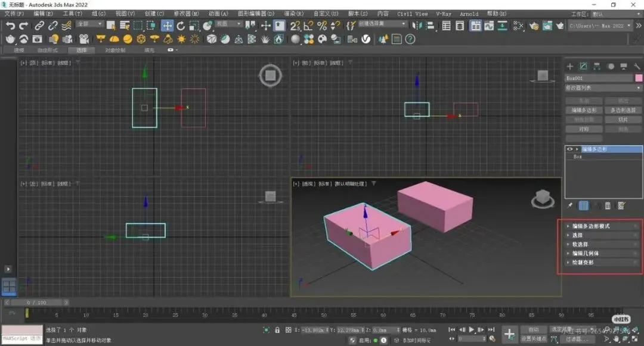The image size is (644, 346).
Task: Open the Utilities wrench tab
Action: (636, 66)
